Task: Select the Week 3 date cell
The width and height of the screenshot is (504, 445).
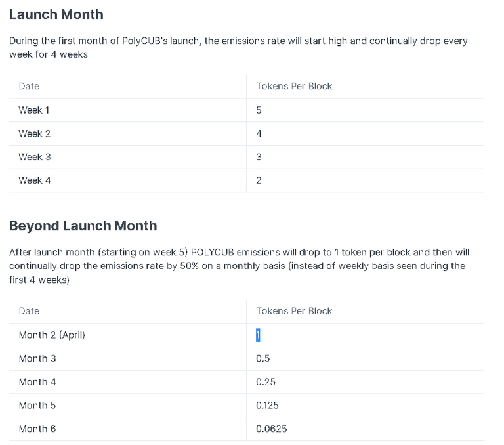Action: (x=35, y=158)
